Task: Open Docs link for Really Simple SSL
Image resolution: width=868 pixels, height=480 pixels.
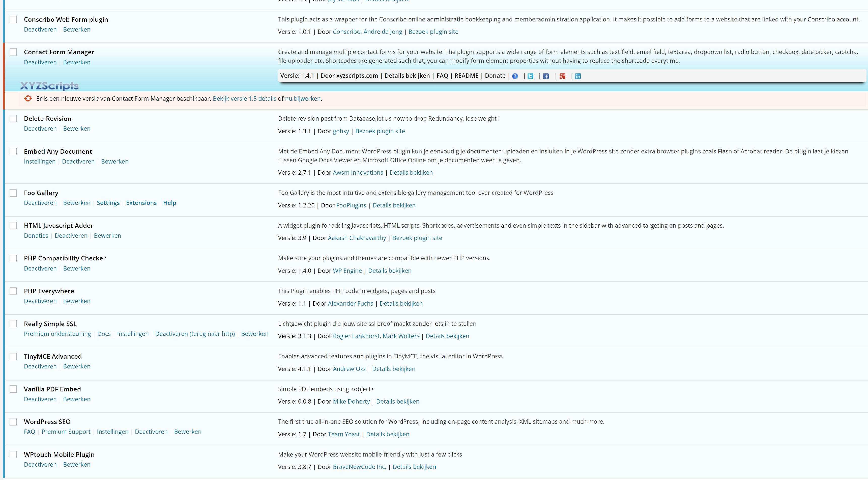Action: click(x=104, y=334)
